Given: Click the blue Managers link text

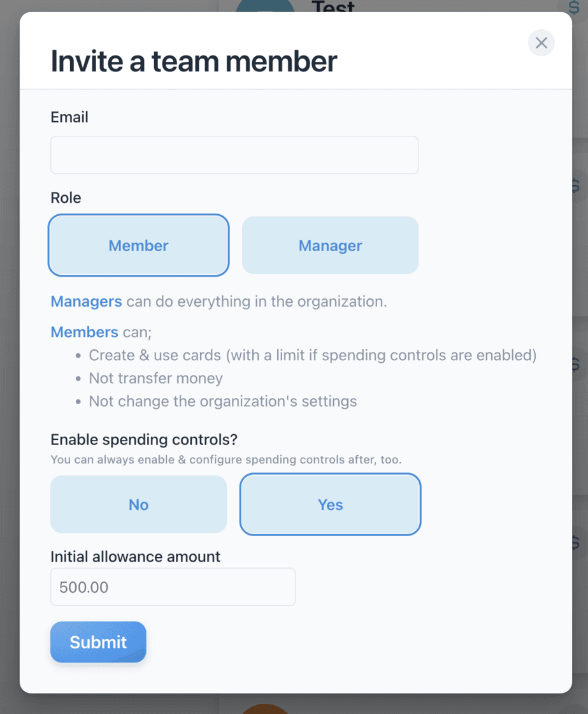Looking at the screenshot, I should click(x=86, y=302).
